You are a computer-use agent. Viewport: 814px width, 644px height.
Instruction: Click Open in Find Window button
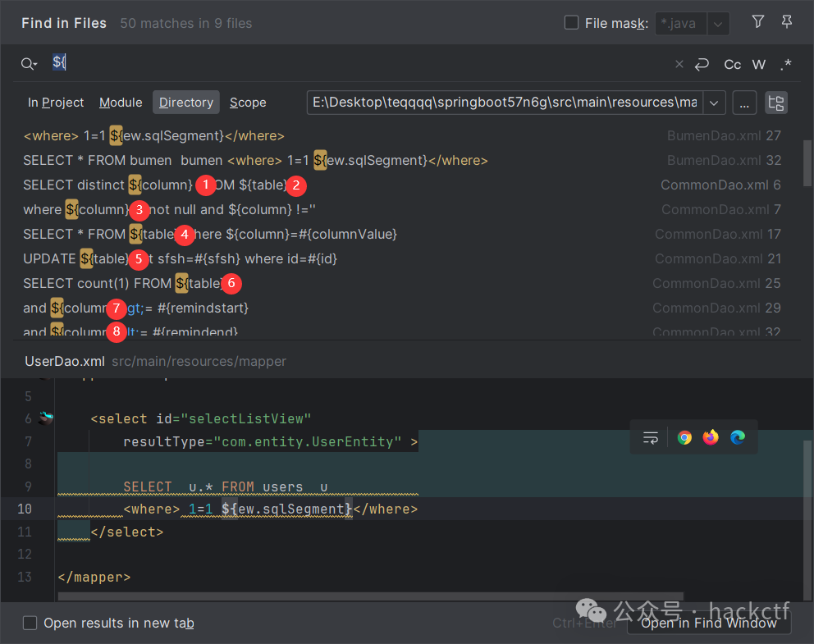coord(708,623)
